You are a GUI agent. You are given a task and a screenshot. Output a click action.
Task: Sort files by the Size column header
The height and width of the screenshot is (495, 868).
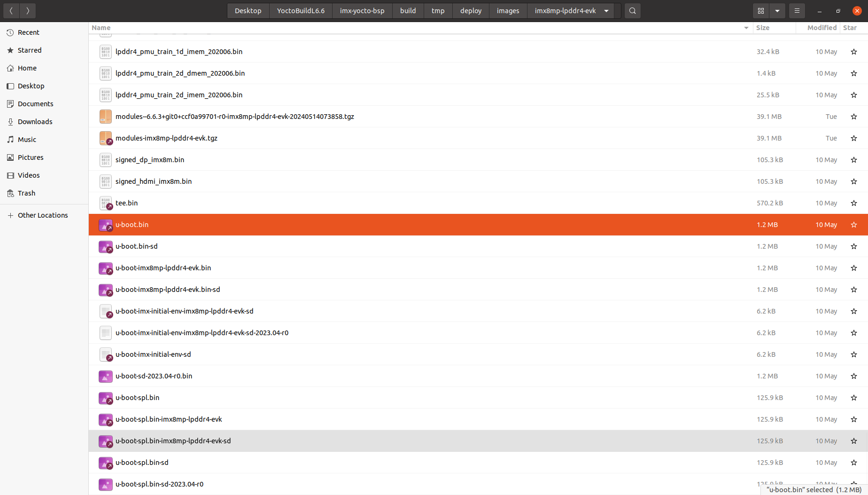tap(763, 28)
